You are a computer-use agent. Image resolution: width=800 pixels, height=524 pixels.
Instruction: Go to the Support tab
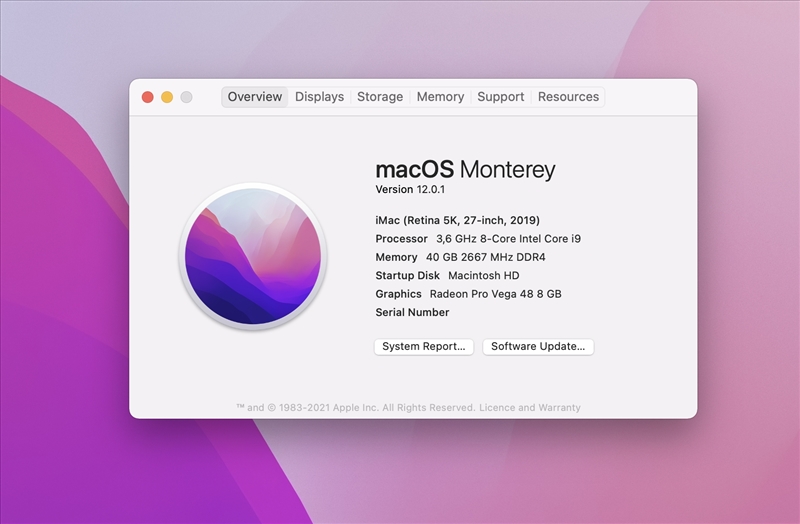tap(501, 97)
